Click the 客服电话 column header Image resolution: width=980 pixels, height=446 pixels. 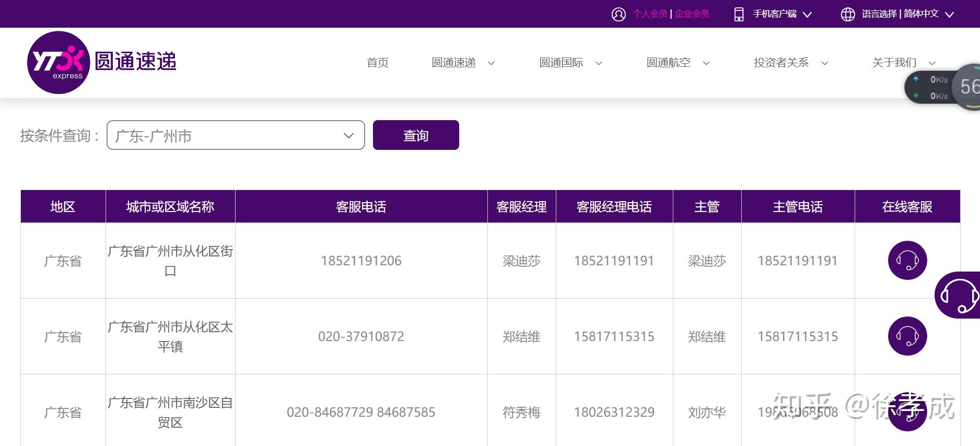361,207
